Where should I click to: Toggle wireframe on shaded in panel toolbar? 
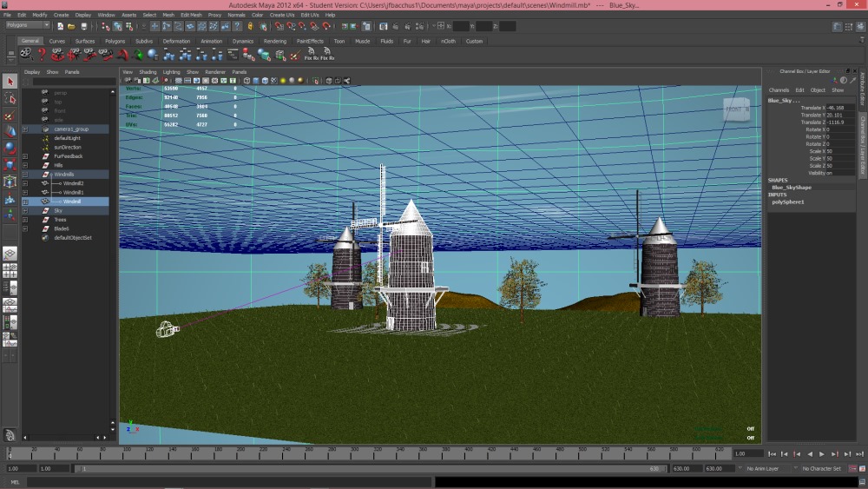tap(266, 81)
